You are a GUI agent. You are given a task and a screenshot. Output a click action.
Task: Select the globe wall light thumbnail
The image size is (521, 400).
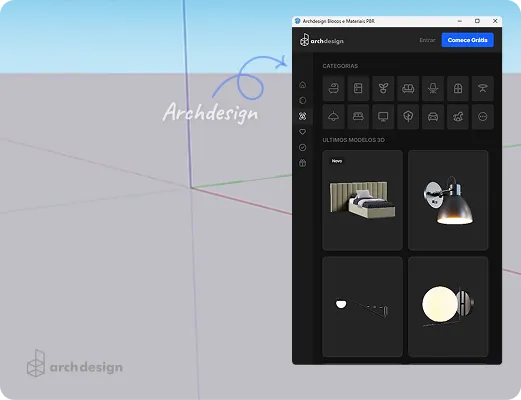(448, 307)
